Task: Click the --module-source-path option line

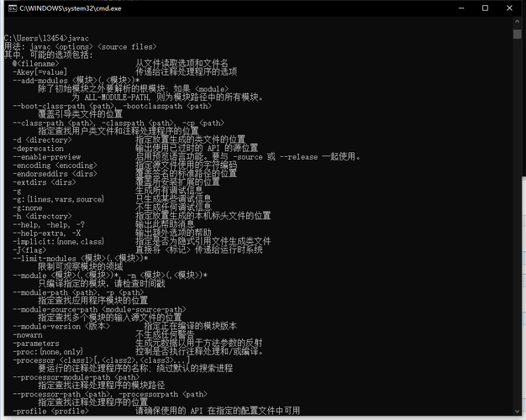Action: coord(99,310)
